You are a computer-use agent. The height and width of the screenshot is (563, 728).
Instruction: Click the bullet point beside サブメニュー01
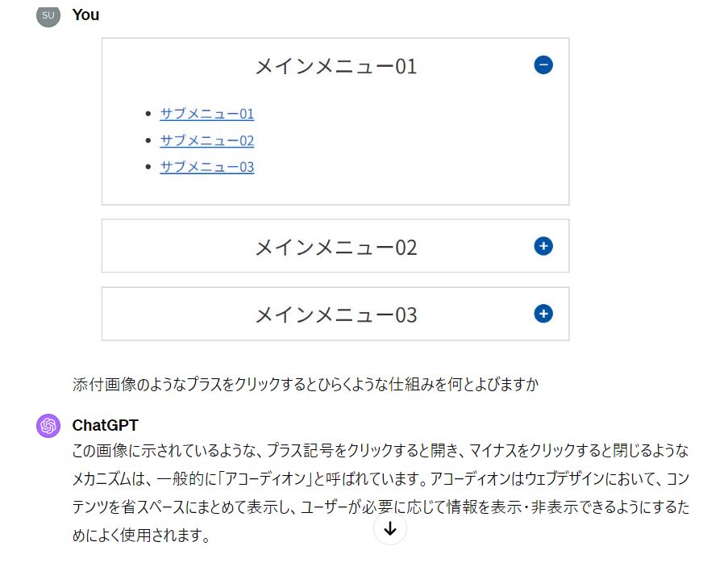[148, 114]
